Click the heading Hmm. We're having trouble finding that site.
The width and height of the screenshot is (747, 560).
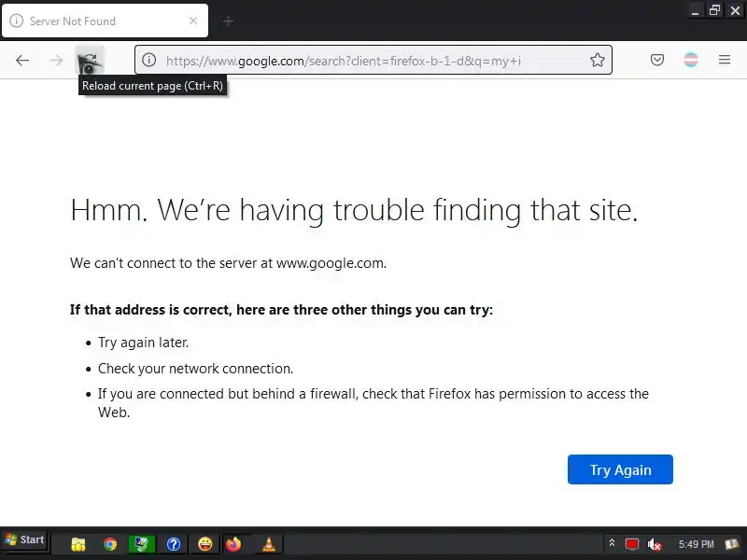[354, 210]
